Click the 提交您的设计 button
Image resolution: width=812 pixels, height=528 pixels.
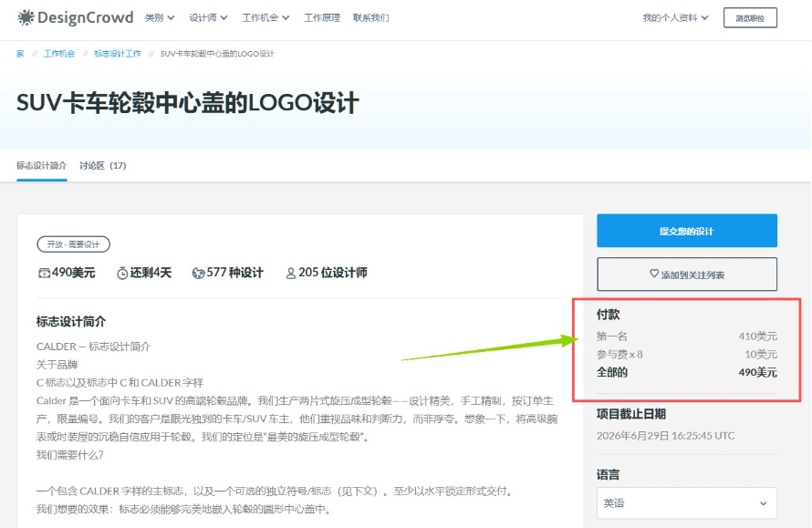687,231
